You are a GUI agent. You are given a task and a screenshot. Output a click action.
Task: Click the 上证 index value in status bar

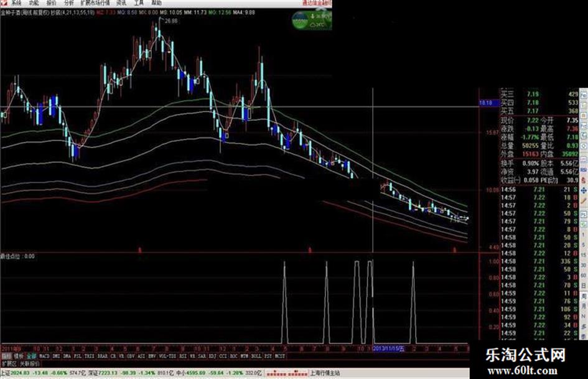pyautogui.click(x=20, y=373)
